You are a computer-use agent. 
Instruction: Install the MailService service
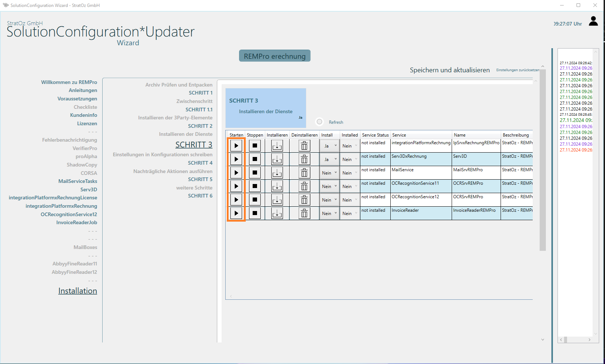(x=277, y=173)
